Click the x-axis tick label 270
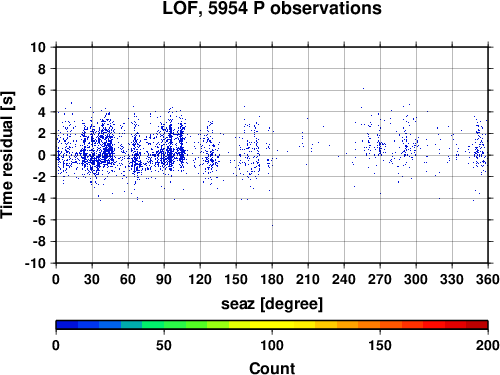The image size is (500, 375). point(380,279)
